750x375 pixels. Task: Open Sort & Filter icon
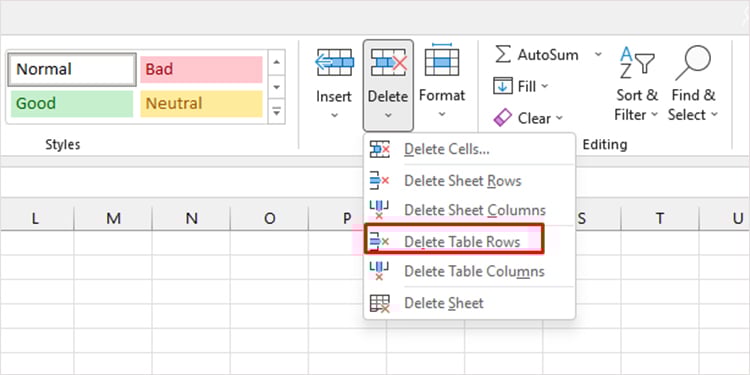tap(637, 62)
